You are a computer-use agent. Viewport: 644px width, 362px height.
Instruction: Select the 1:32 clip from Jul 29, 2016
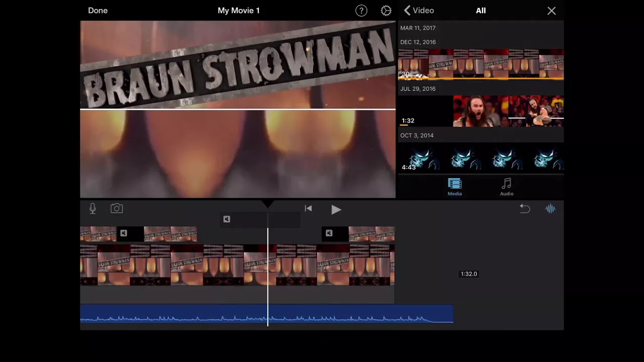481,111
